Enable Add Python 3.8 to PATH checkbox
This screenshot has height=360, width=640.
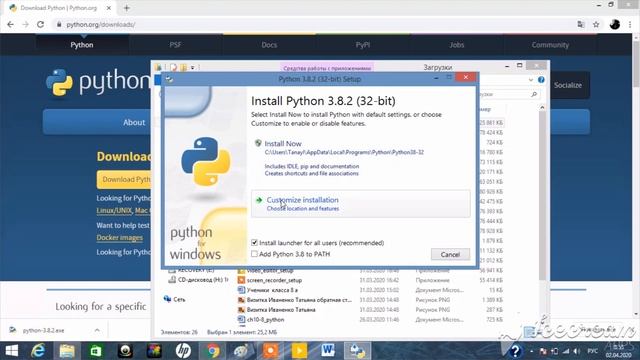tap(254, 254)
